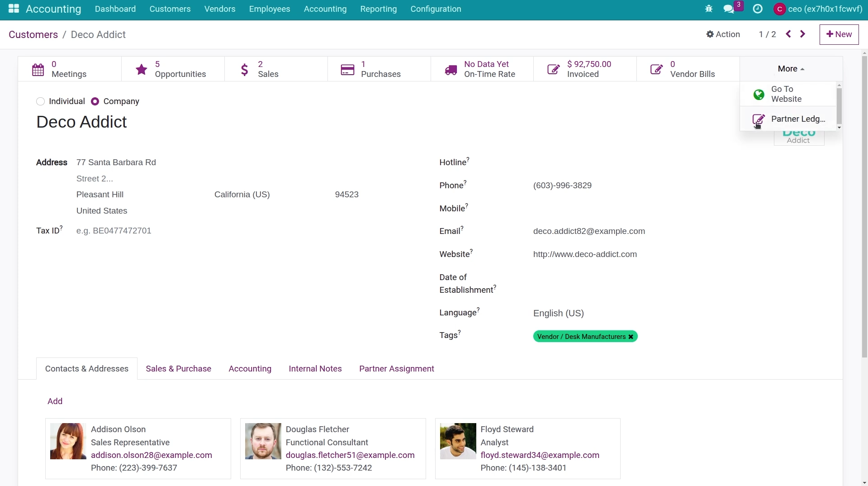
Task: Select the Individual radio button
Action: [40, 101]
